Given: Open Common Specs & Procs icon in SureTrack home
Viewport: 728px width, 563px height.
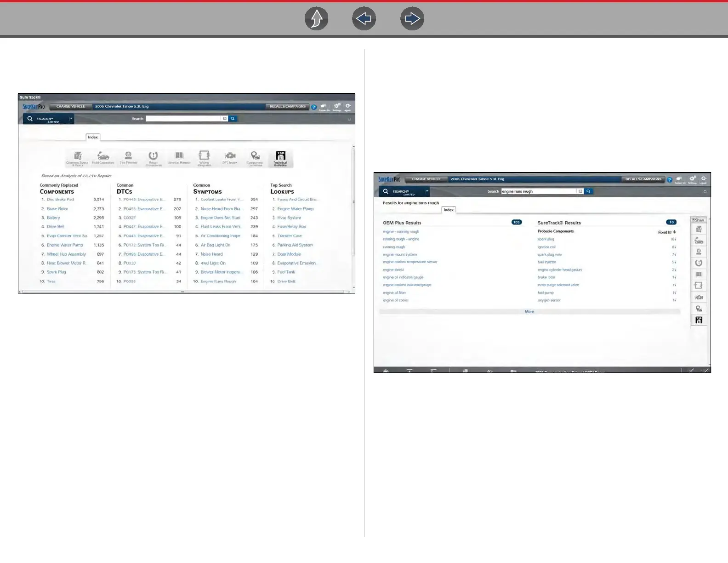Looking at the screenshot, I should [77, 158].
